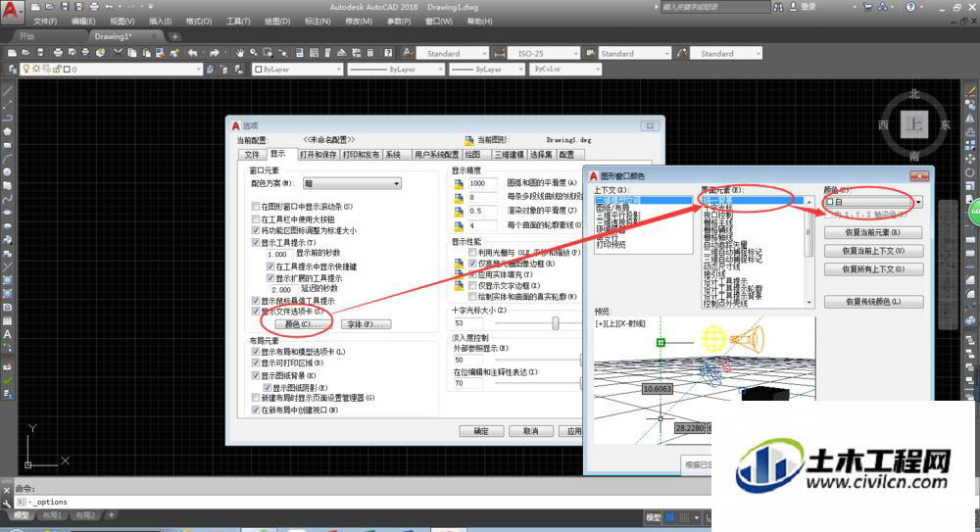
Task: Open the ISO-25 dimension style dropdown
Action: coord(544,53)
